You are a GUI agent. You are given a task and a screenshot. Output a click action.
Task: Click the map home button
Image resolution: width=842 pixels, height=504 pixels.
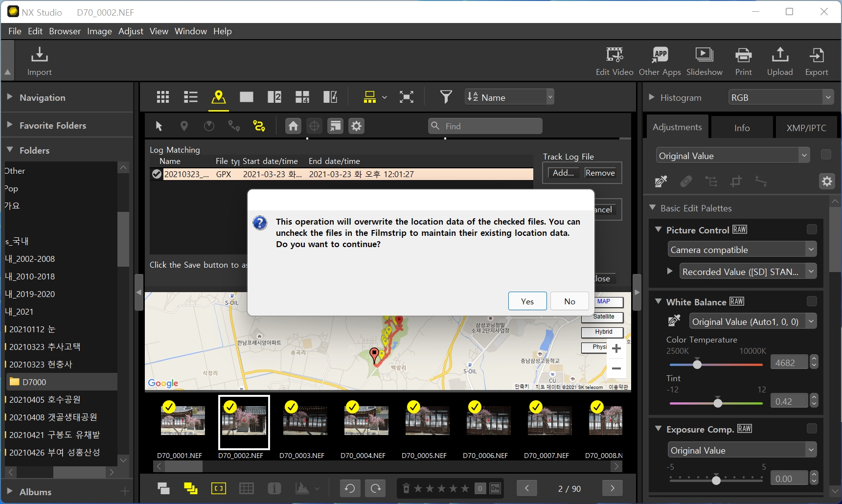293,126
